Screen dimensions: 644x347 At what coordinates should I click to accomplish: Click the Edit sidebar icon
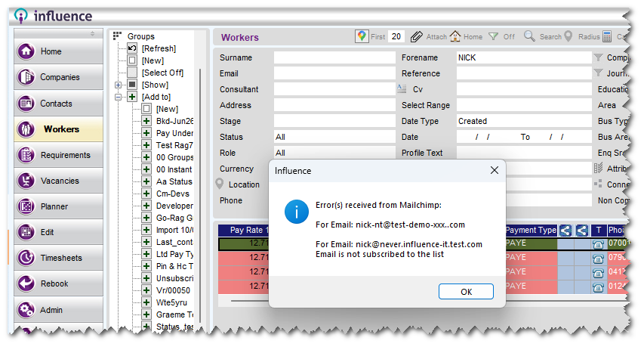(x=26, y=232)
